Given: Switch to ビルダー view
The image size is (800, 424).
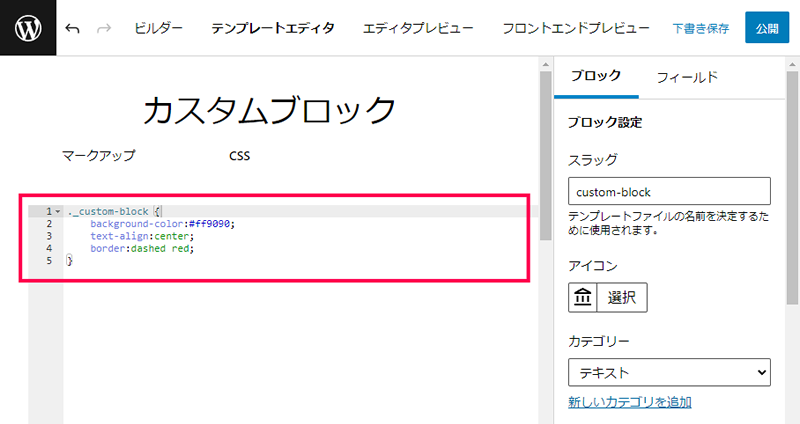Looking at the screenshot, I should point(158,28).
